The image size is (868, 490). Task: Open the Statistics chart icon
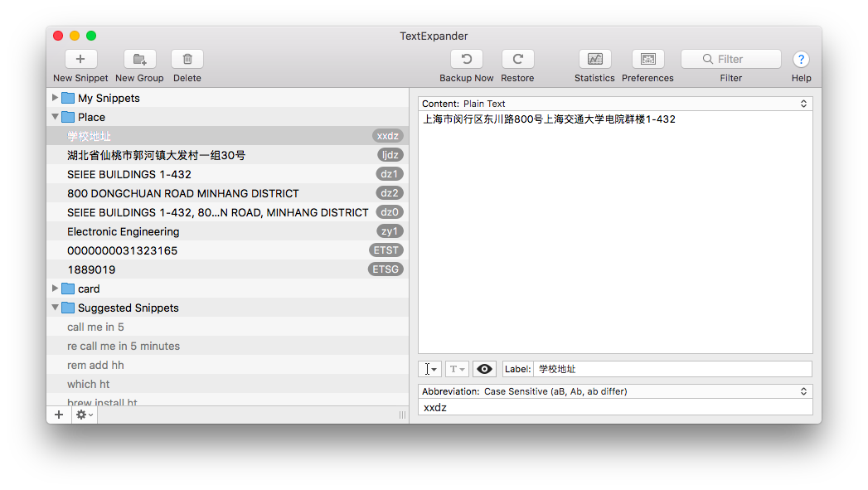pos(594,59)
